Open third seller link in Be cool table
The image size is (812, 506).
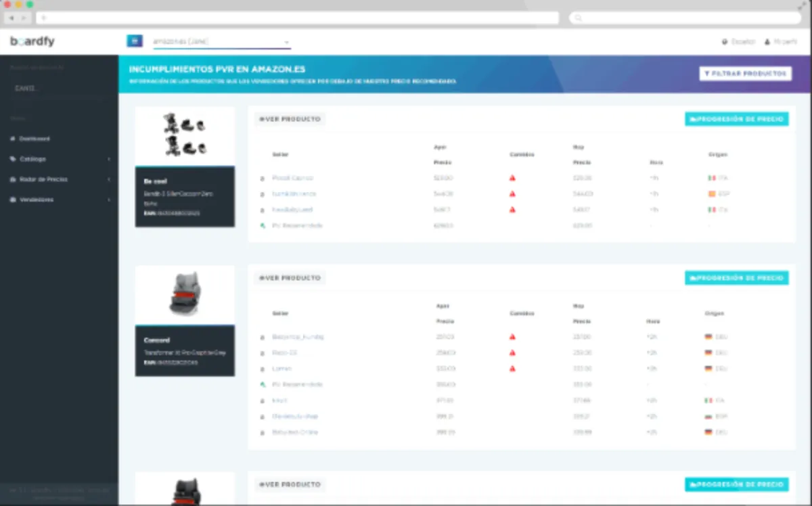point(292,210)
